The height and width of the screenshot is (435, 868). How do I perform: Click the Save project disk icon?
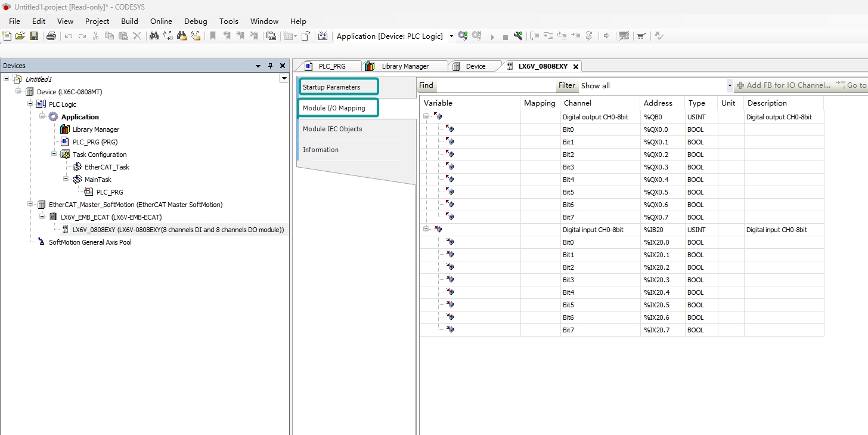click(x=34, y=36)
